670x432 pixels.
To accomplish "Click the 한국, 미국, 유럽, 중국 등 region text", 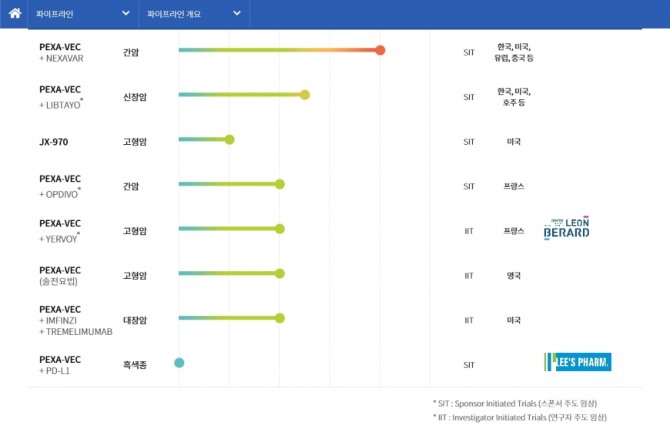I will coord(514,52).
